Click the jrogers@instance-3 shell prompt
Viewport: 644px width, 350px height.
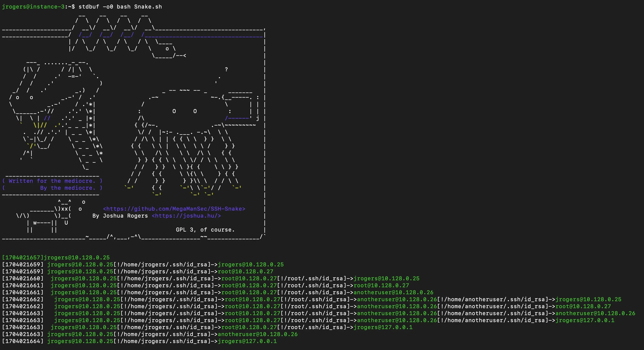pyautogui.click(x=33, y=7)
